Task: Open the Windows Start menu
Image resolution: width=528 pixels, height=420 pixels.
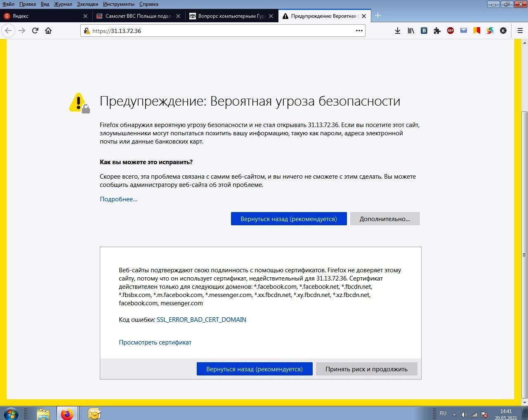Action: click(x=11, y=413)
